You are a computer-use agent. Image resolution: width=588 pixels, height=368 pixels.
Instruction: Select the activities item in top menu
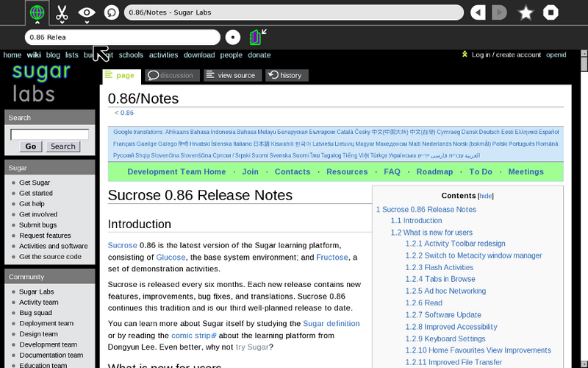pos(163,54)
